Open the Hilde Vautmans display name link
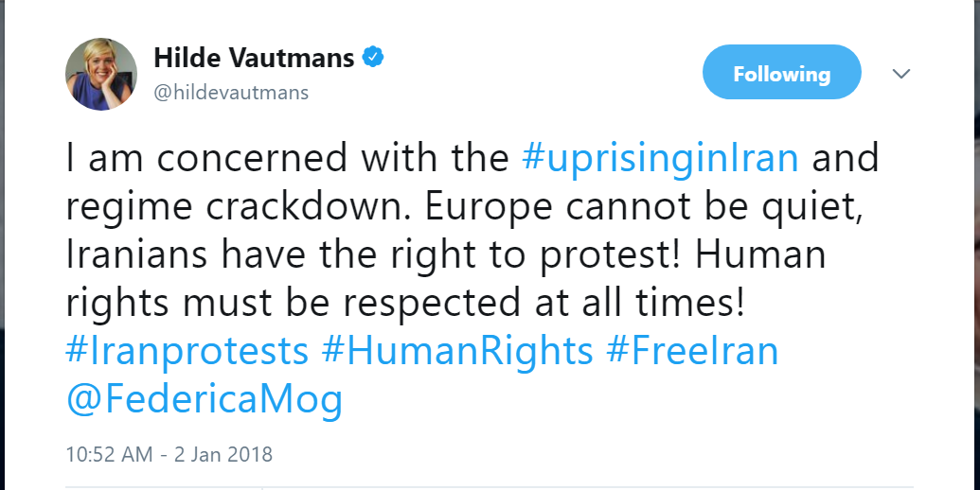Viewport: 980px width, 490px height. (253, 59)
